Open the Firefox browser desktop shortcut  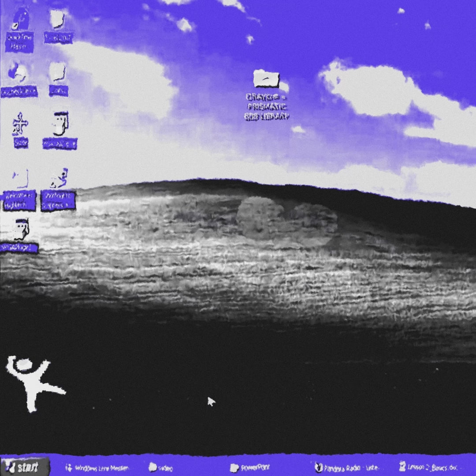[x=19, y=73]
